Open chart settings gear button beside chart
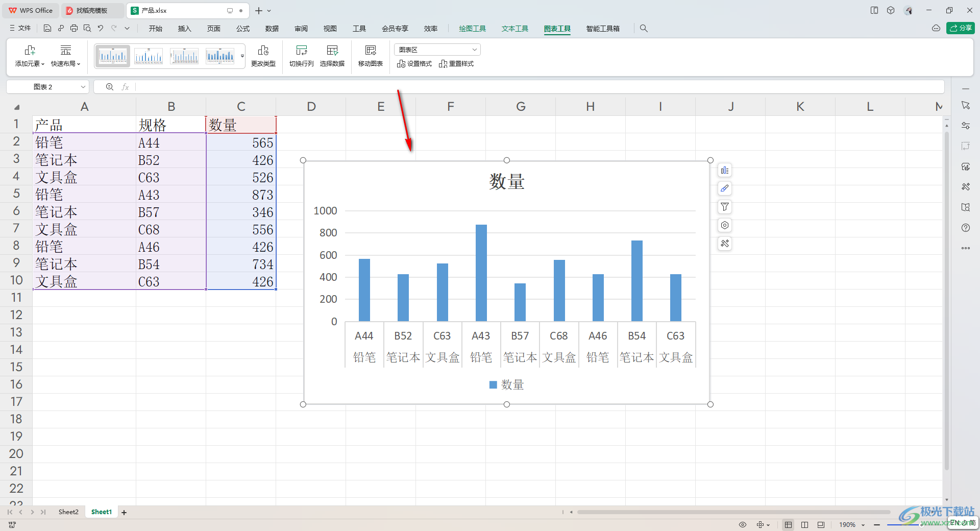The width and height of the screenshot is (980, 531). tap(725, 225)
